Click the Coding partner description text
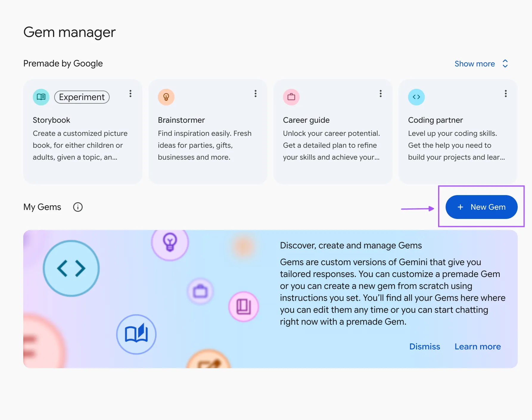The image size is (532, 420). click(457, 145)
